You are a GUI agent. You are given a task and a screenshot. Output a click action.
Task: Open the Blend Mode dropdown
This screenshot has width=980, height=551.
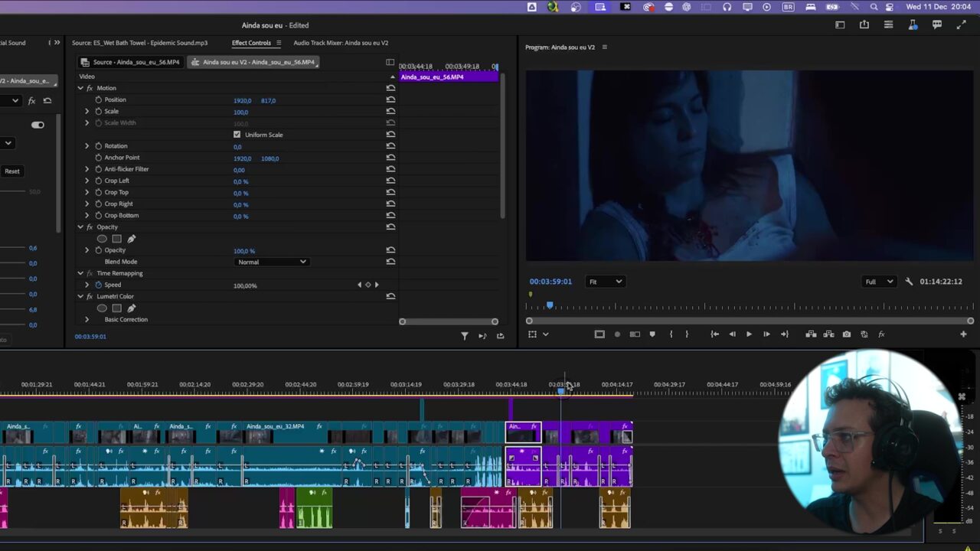pyautogui.click(x=271, y=262)
